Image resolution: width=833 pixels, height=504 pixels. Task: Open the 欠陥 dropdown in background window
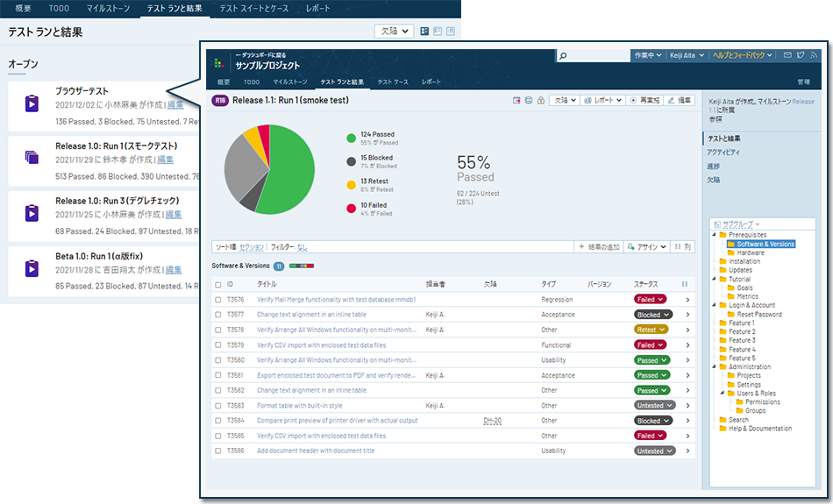395,32
